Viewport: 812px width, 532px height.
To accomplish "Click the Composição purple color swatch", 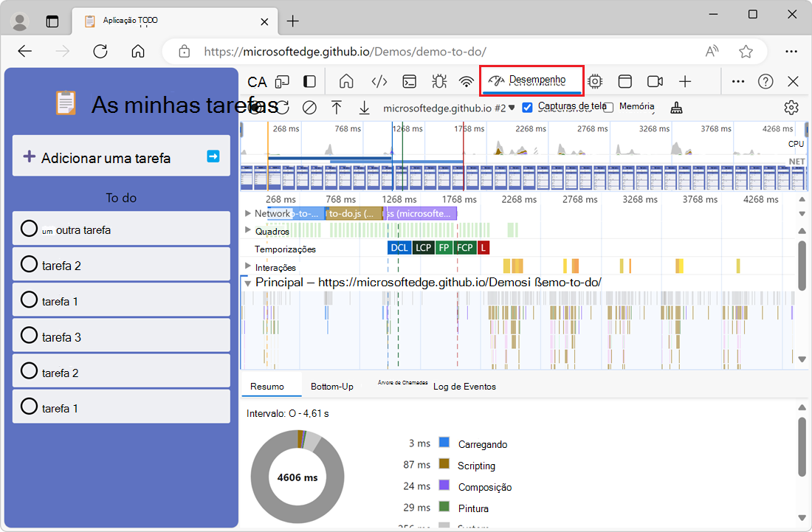I will click(x=444, y=485).
